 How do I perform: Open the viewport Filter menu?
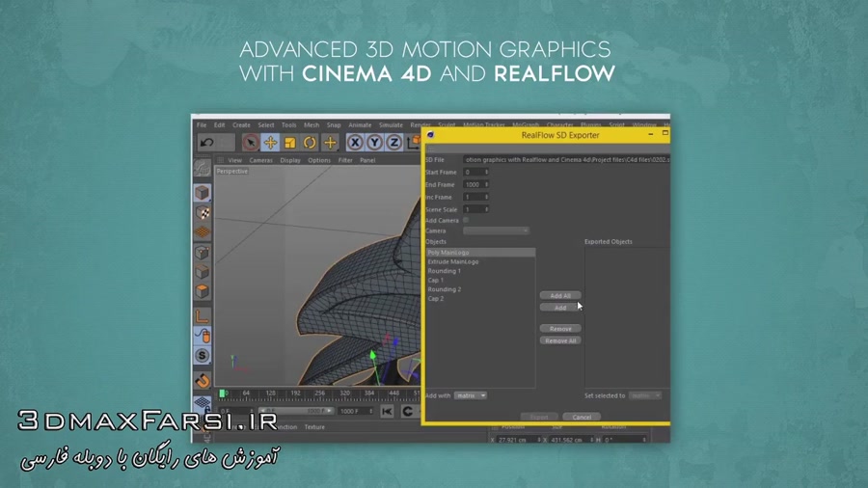pos(345,160)
